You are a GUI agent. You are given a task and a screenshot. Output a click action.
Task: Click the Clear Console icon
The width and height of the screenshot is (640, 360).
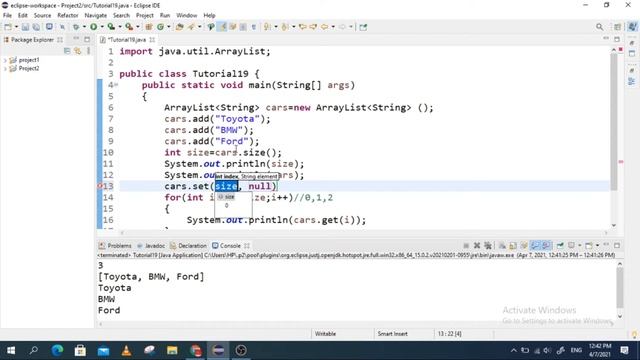coord(502,245)
